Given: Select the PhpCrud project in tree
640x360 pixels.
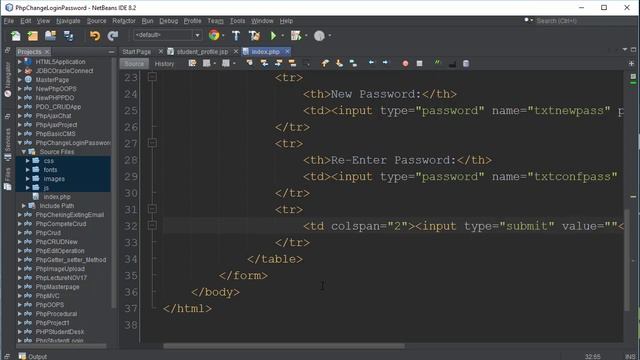Looking at the screenshot, I should 48,233.
